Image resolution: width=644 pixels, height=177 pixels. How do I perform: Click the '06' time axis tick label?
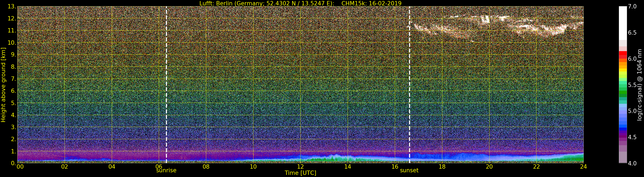(x=159, y=167)
